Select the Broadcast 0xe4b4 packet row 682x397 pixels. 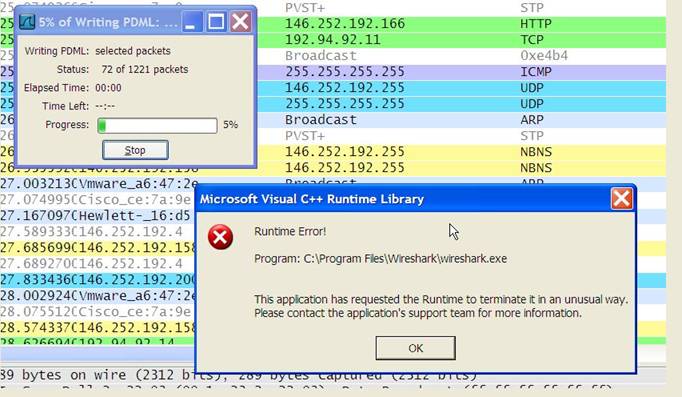click(x=461, y=56)
